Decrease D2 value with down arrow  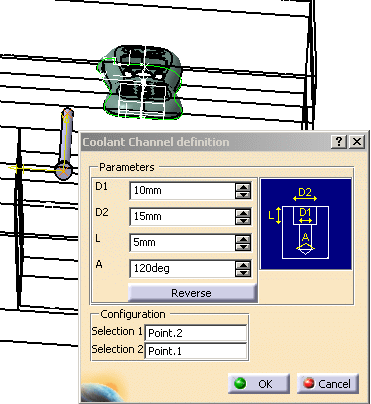coord(243,221)
